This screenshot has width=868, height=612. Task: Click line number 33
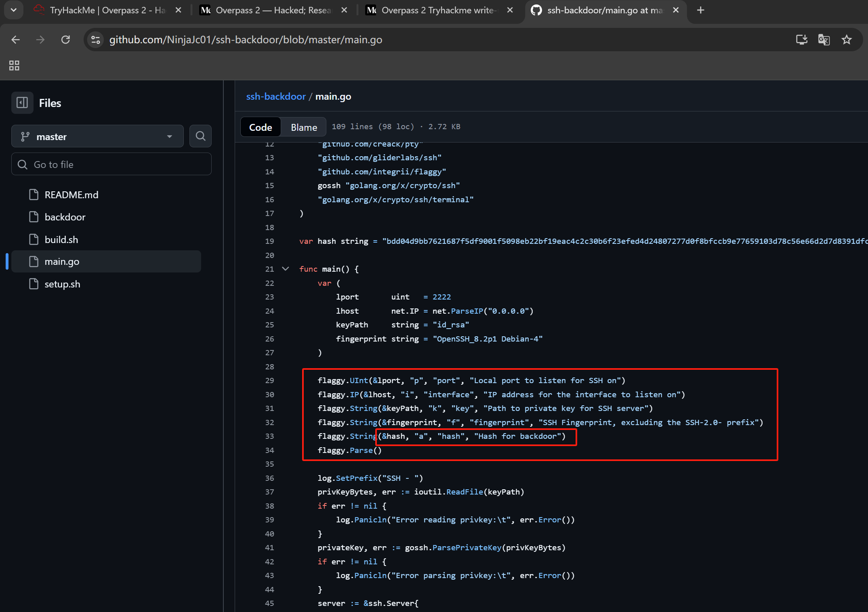point(269,436)
